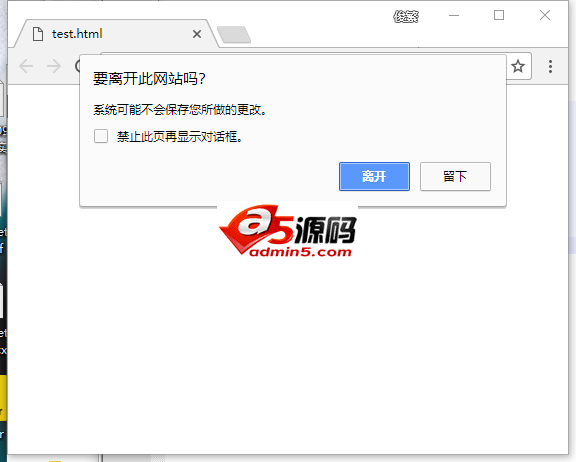Screen dimensions: 576x462
Task: Click the forward navigation arrow
Action: 54,66
